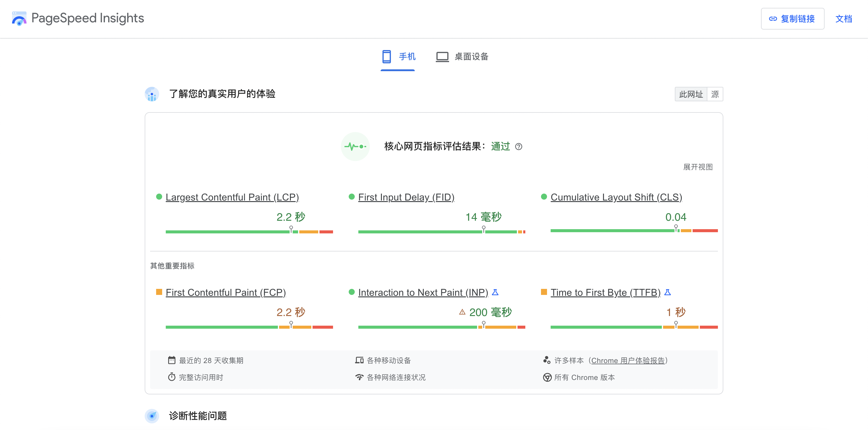The image size is (868, 430).
Task: Click the green dot next to INP
Action: (x=351, y=292)
